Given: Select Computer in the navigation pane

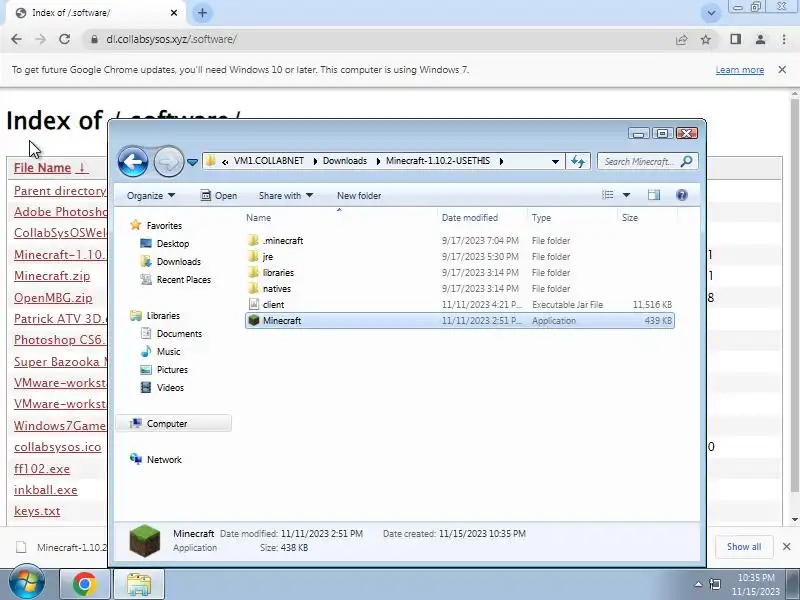Looking at the screenshot, I should pos(173,423).
